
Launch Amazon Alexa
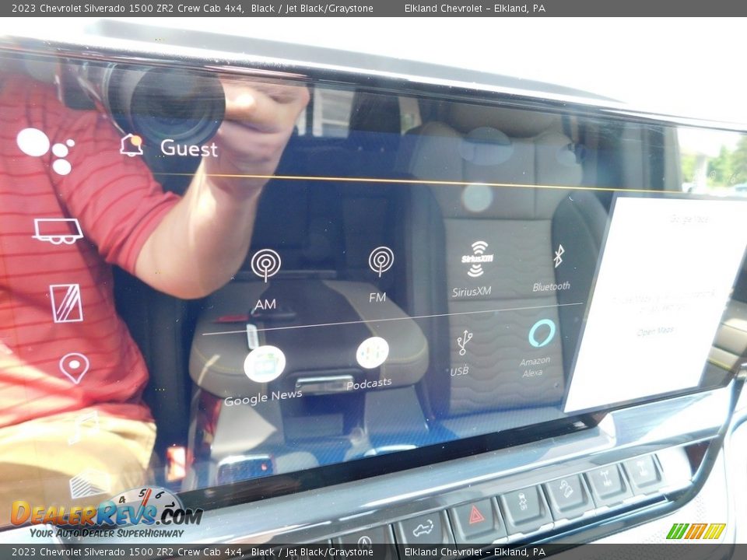[538, 348]
